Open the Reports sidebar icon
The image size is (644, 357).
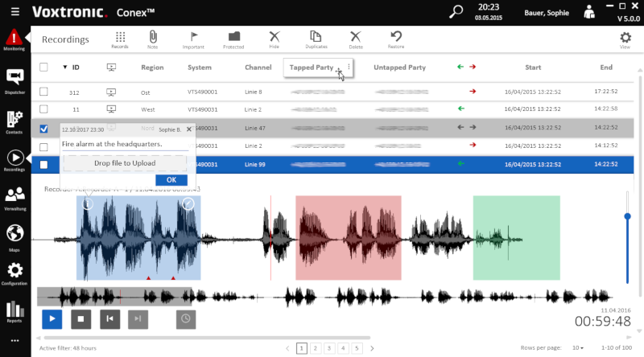14,311
